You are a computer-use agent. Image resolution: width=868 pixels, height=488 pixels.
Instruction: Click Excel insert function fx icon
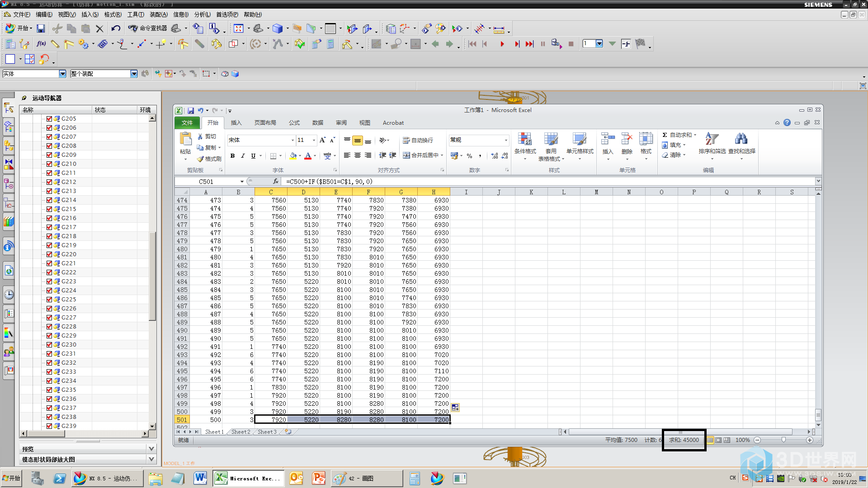click(275, 181)
